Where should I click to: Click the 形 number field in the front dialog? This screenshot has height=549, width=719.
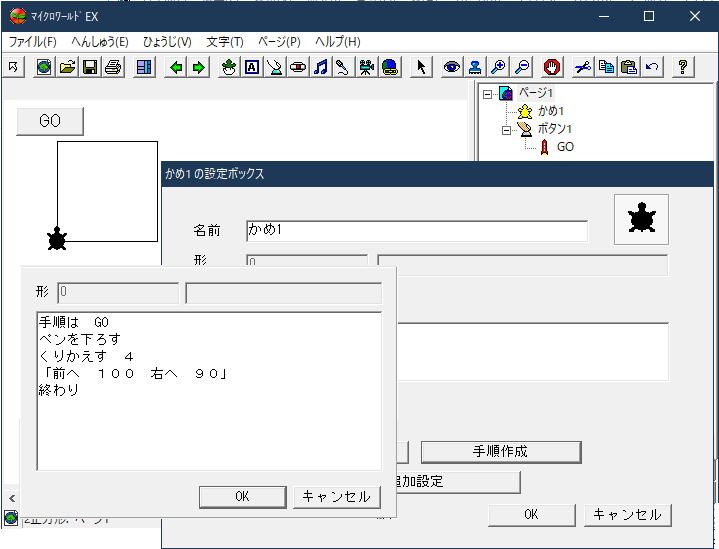(x=118, y=293)
